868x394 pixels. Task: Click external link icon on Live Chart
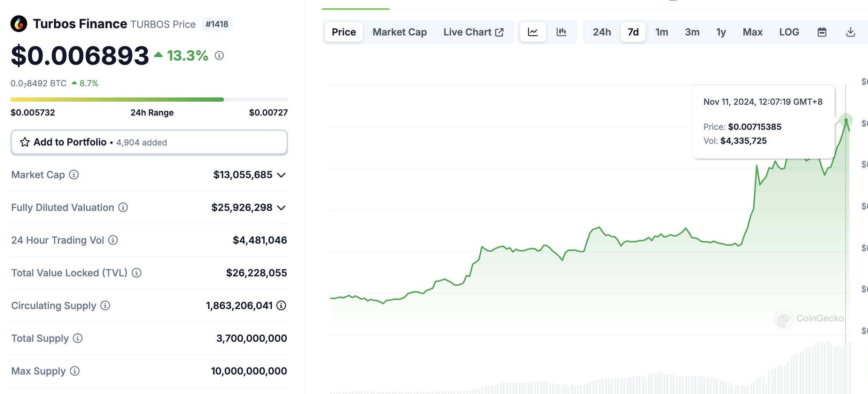(x=499, y=32)
